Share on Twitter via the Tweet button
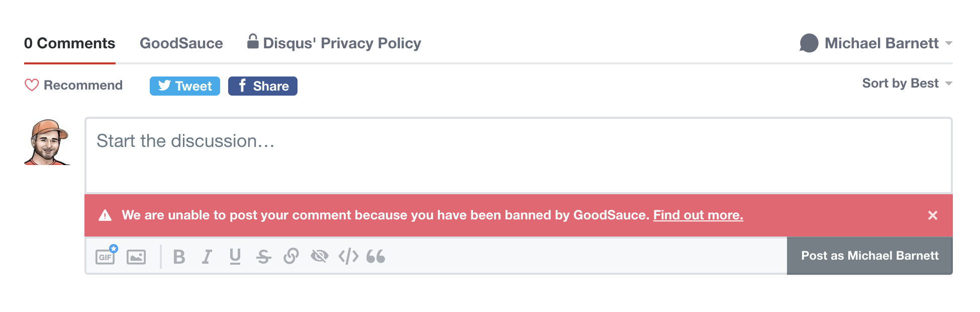Image resolution: width=980 pixels, height=312 pixels. pyautogui.click(x=185, y=86)
